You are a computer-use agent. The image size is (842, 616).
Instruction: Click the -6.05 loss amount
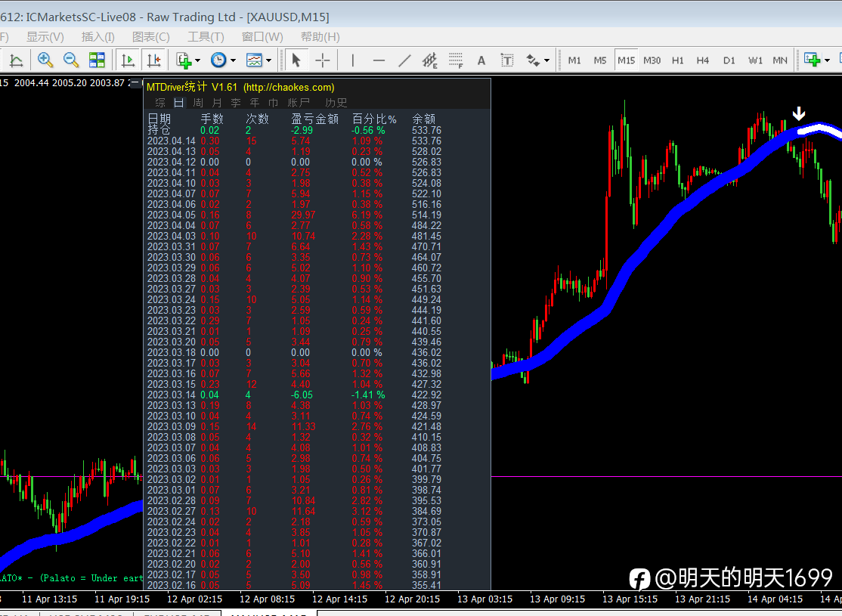tap(302, 395)
